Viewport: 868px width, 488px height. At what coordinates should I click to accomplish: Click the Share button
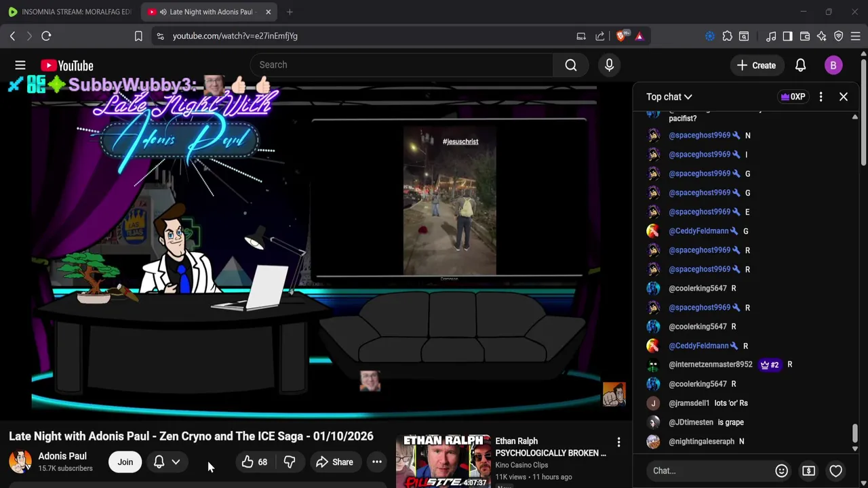coord(334,462)
